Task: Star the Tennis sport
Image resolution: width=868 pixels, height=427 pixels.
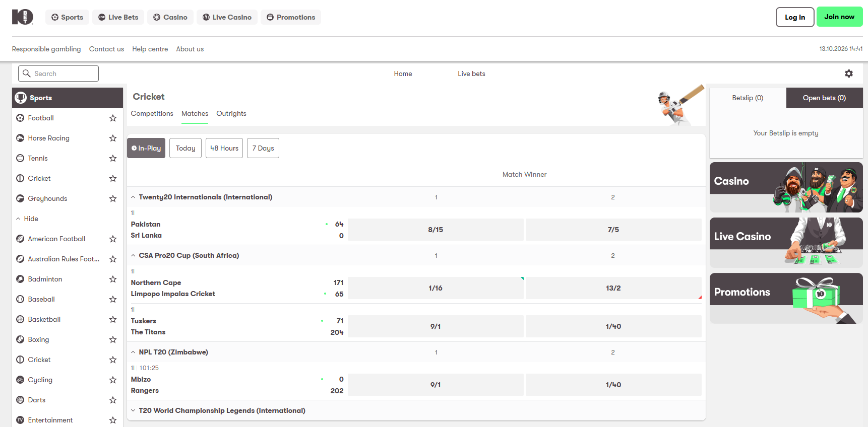Action: click(x=113, y=158)
